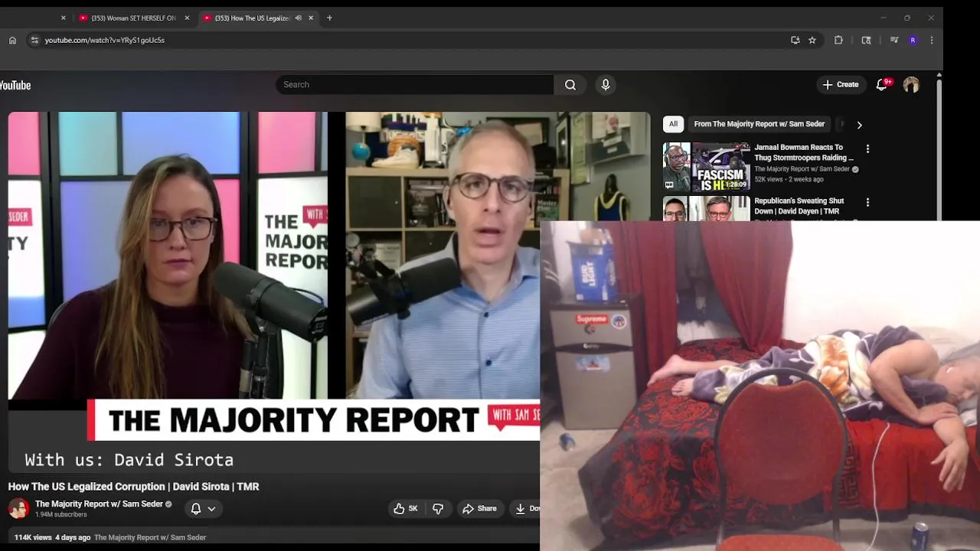
Task: Like the video (5K)
Action: 406,509
